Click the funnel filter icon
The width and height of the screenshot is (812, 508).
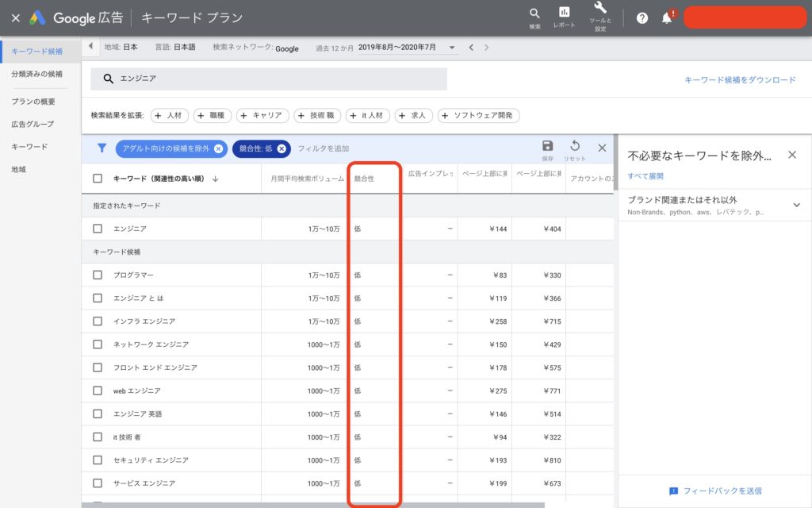click(102, 148)
